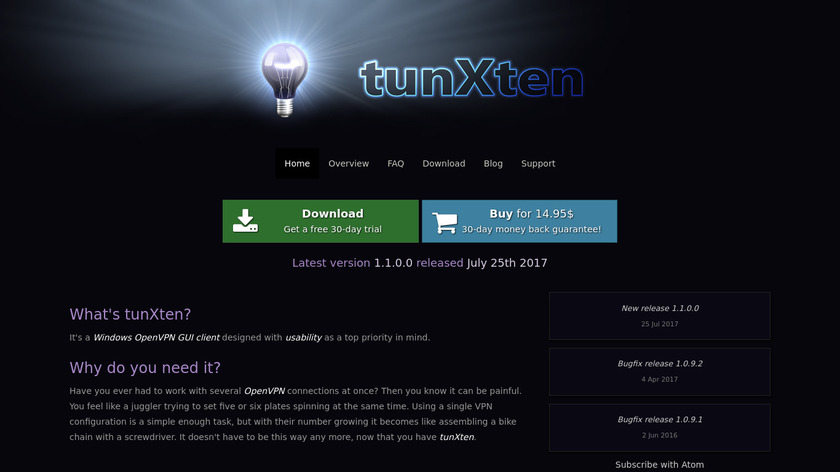Open the Support page
Screen dimensions: 840x472
tap(538, 163)
